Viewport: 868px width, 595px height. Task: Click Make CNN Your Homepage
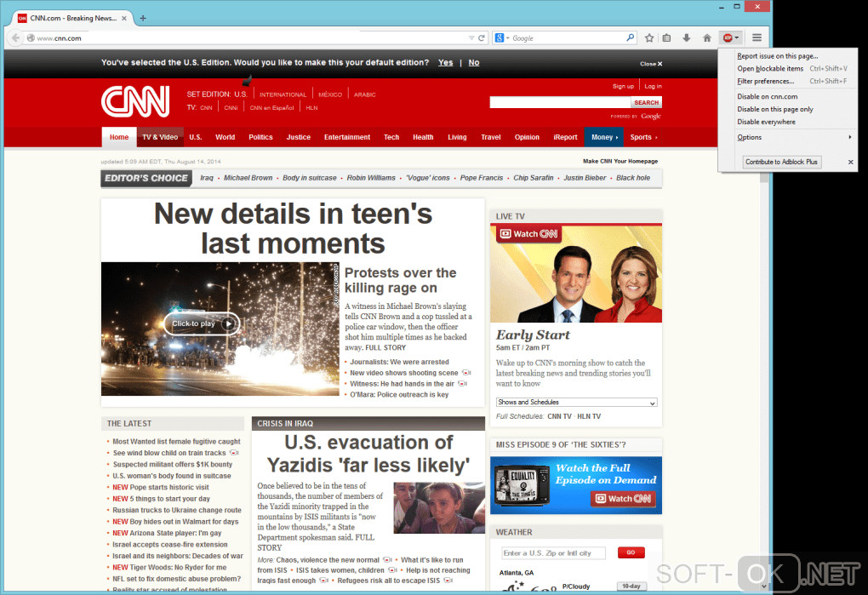pos(620,161)
